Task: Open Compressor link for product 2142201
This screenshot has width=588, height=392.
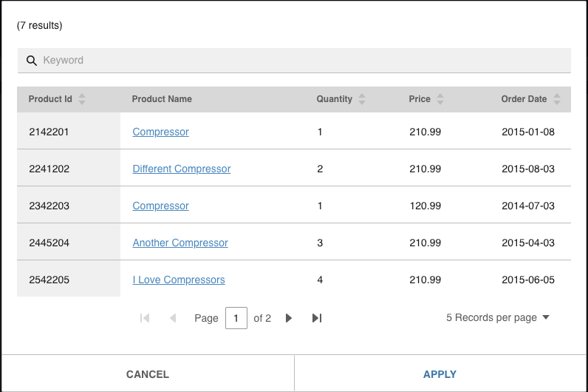Action: point(160,132)
